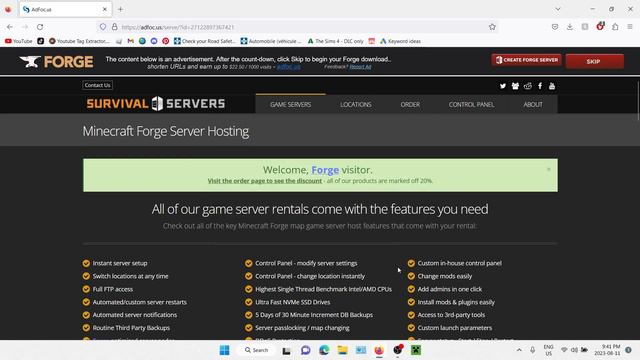Viewport: 640px width, 360px height.
Task: Click the Create Forge Server button
Action: pos(527,60)
